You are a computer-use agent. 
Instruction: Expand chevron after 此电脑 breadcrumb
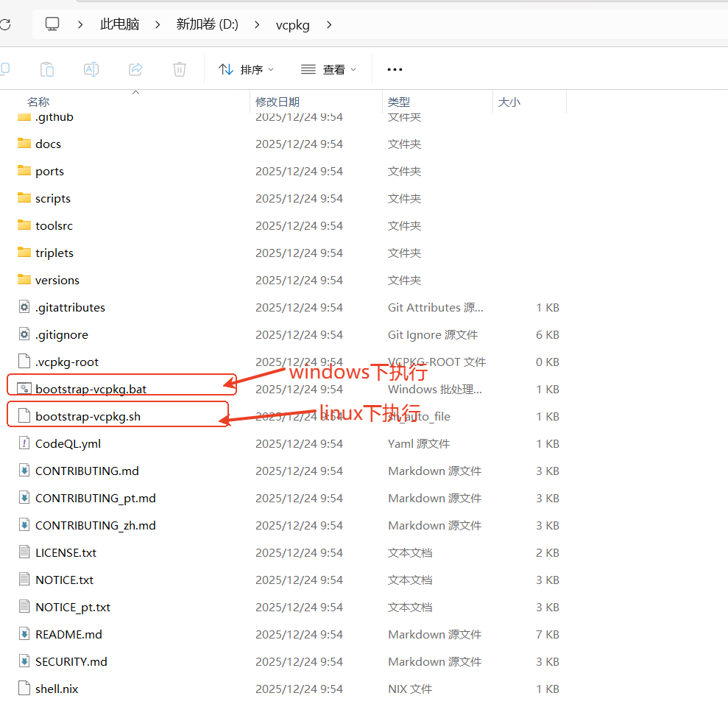(x=158, y=24)
